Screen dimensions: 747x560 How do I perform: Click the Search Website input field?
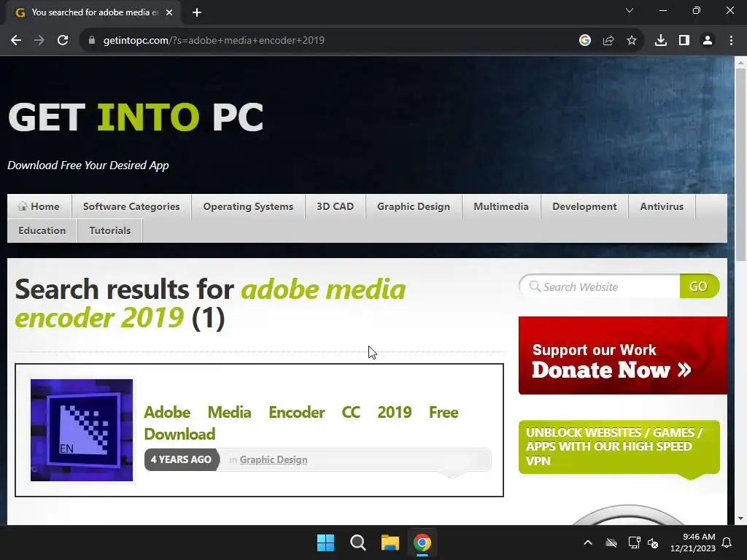pyautogui.click(x=600, y=287)
